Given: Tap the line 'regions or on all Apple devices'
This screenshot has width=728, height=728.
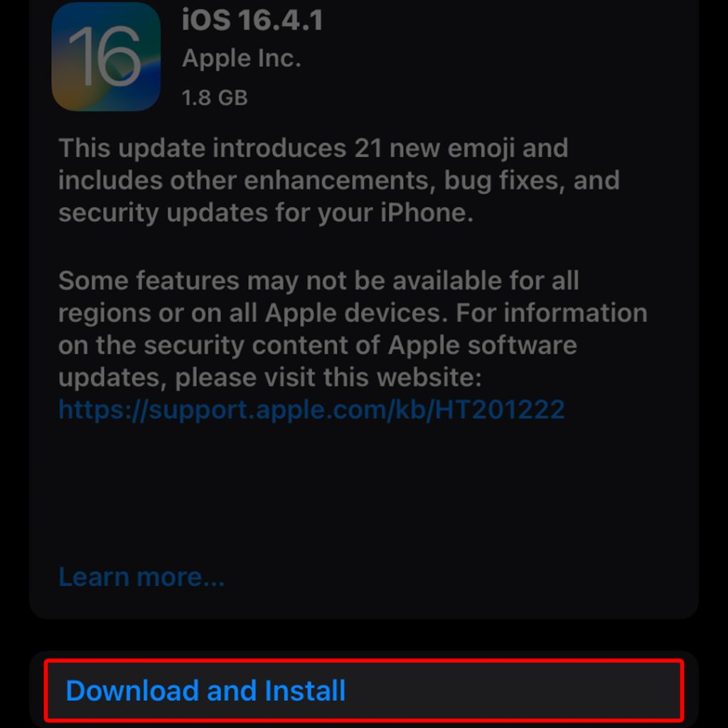Looking at the screenshot, I should coord(353,313).
